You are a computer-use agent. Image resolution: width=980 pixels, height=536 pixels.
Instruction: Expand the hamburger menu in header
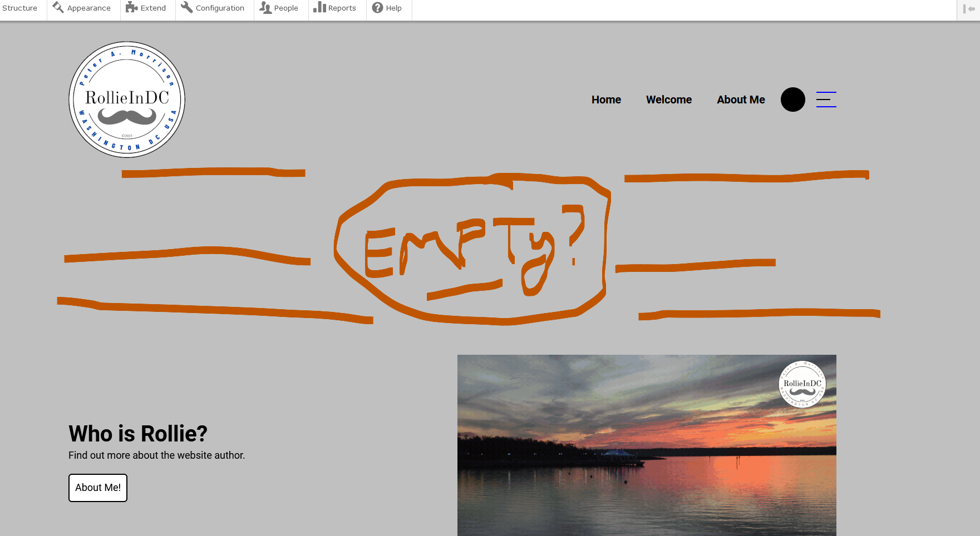826,100
